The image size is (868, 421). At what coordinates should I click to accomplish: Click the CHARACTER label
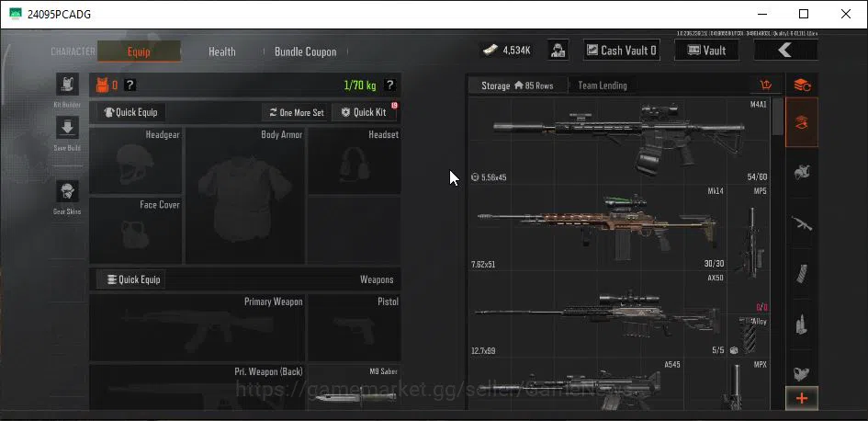click(x=73, y=51)
